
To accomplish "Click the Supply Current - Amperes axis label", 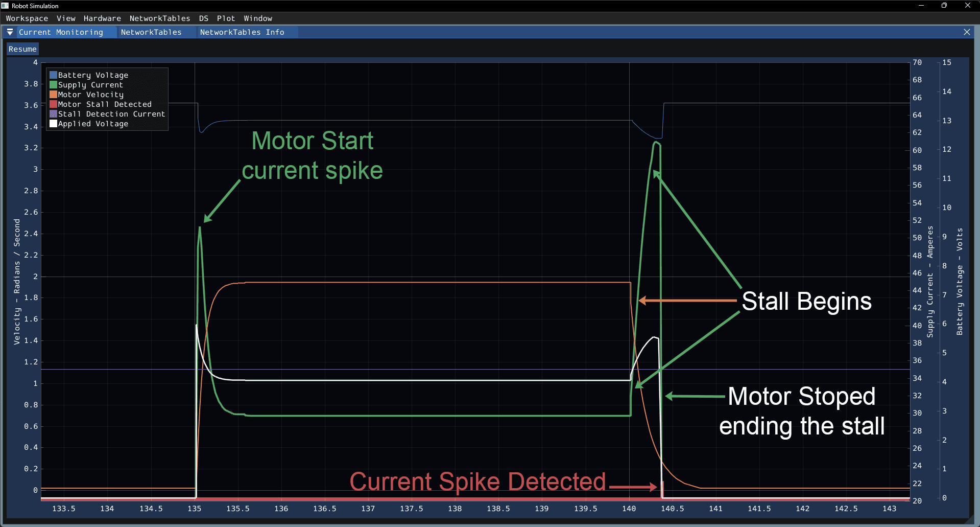I will pyautogui.click(x=930, y=282).
